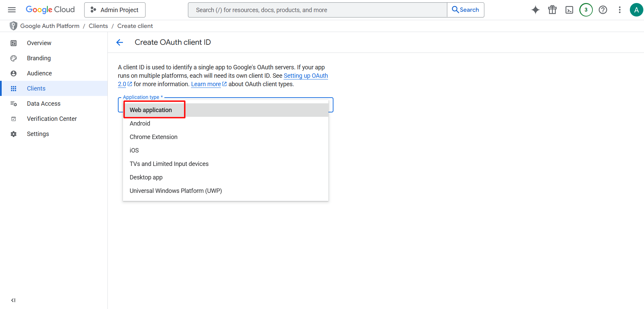Click the Search button
Image resolution: width=644 pixels, height=309 pixels.
coord(465,10)
